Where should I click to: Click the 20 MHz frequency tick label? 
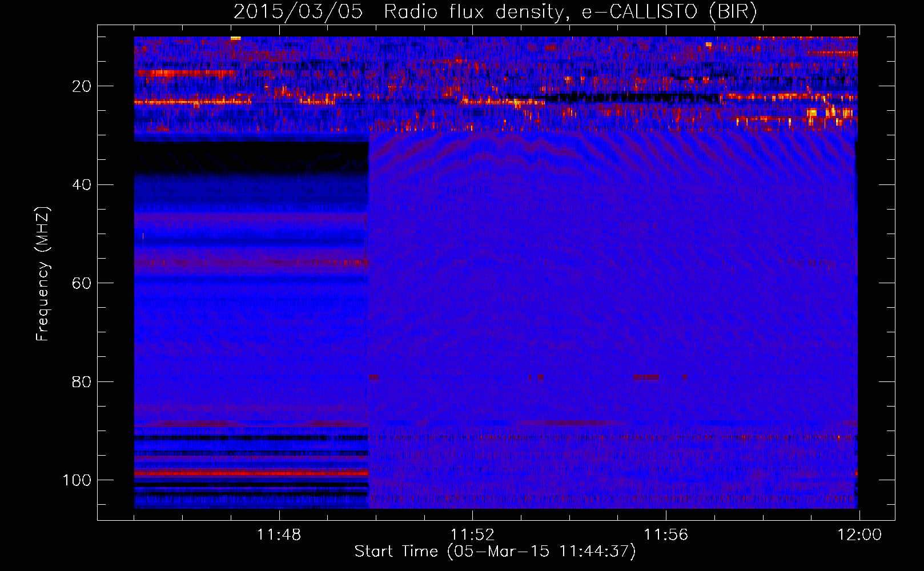tap(82, 86)
